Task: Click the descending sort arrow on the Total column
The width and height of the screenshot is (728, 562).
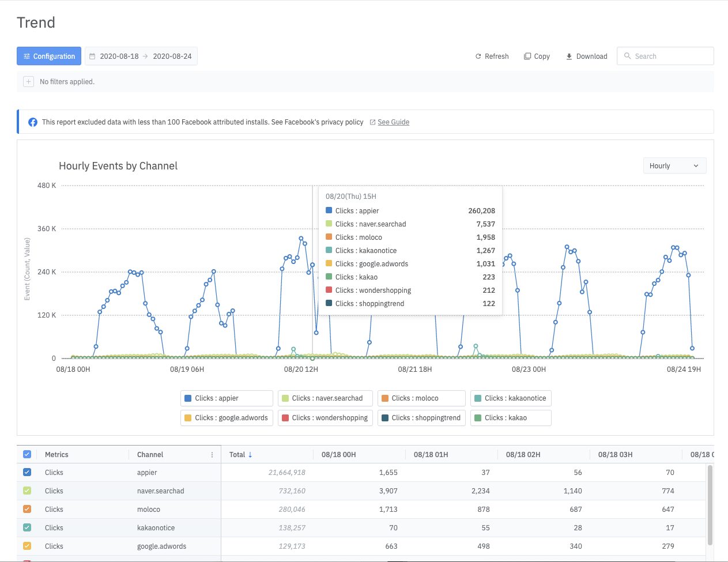Action: (250, 454)
